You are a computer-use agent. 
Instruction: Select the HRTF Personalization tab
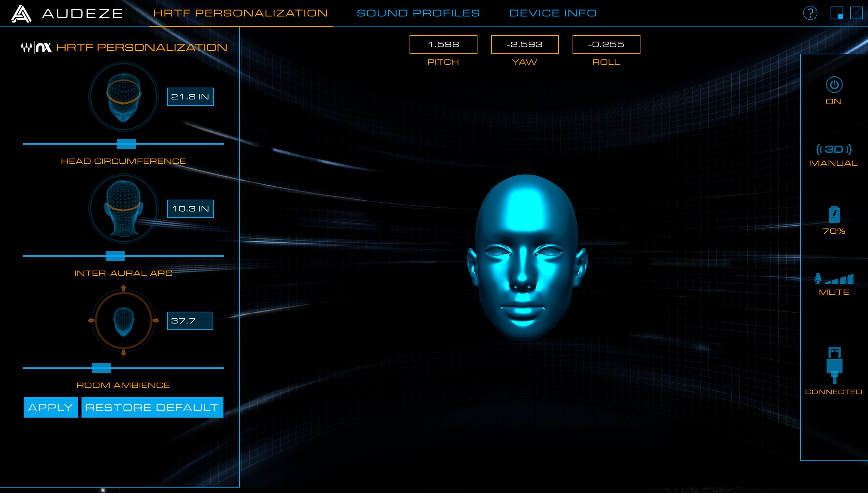pyautogui.click(x=240, y=13)
